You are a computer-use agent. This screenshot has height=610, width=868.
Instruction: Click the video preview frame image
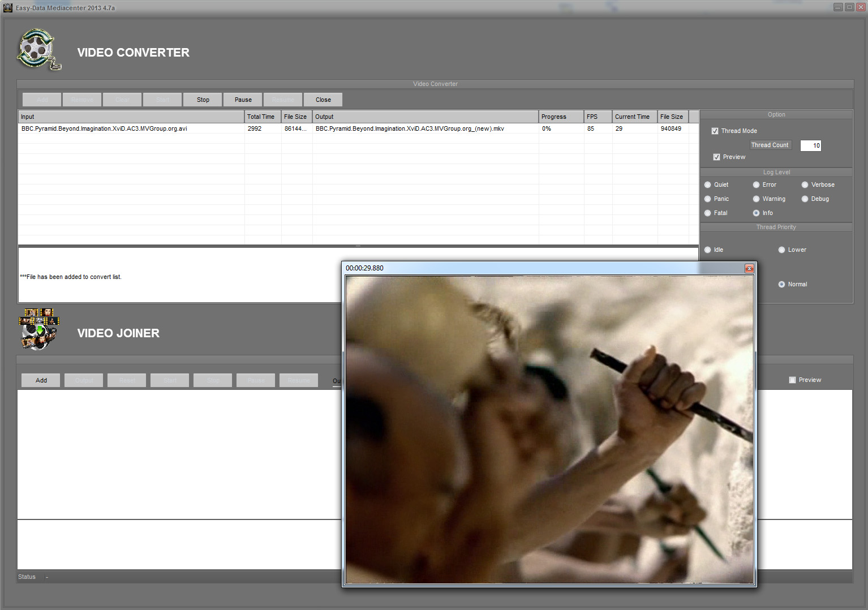click(x=549, y=429)
